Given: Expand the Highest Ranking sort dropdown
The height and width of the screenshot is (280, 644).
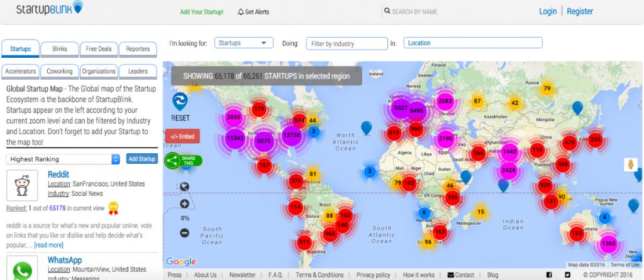Looking at the screenshot, I should point(63,159).
